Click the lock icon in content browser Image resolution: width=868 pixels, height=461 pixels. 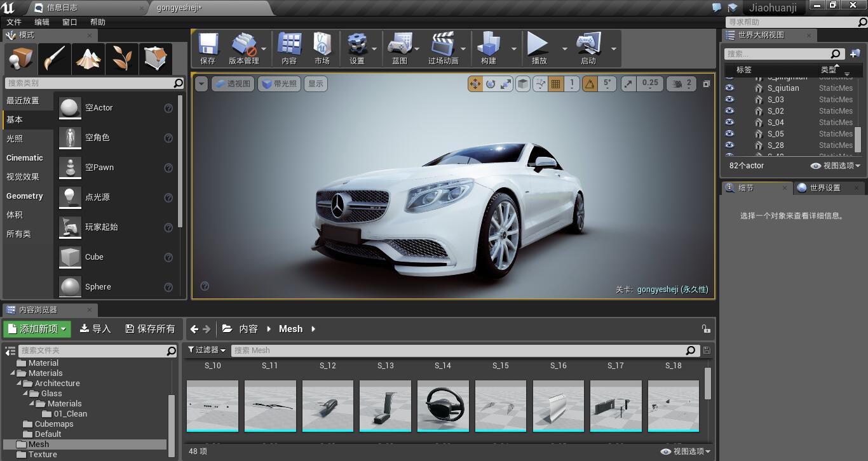point(706,329)
